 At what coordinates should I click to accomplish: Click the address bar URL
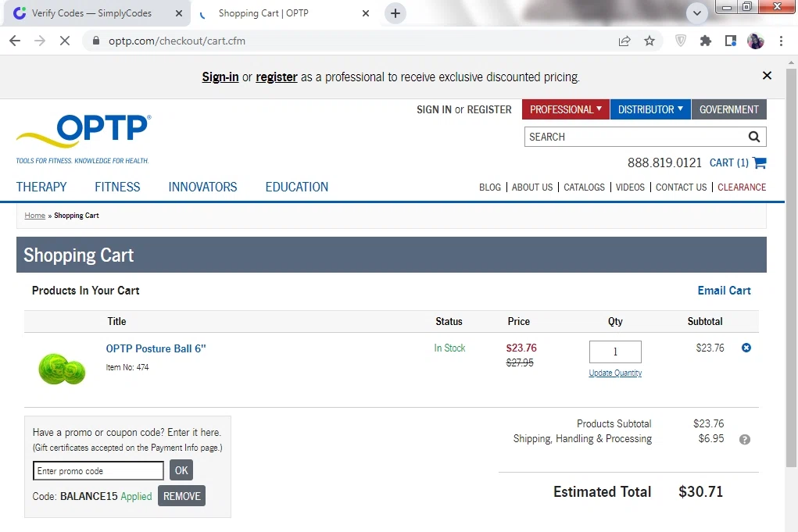(x=177, y=41)
